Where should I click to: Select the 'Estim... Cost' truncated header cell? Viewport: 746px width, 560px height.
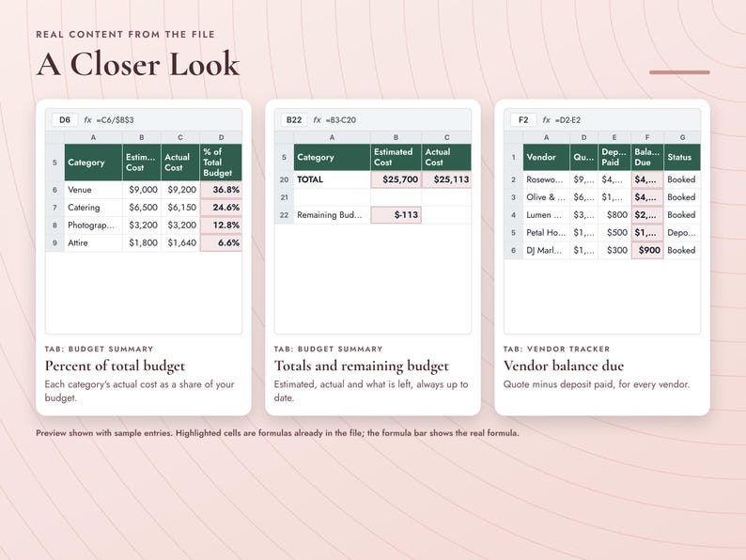coord(142,163)
